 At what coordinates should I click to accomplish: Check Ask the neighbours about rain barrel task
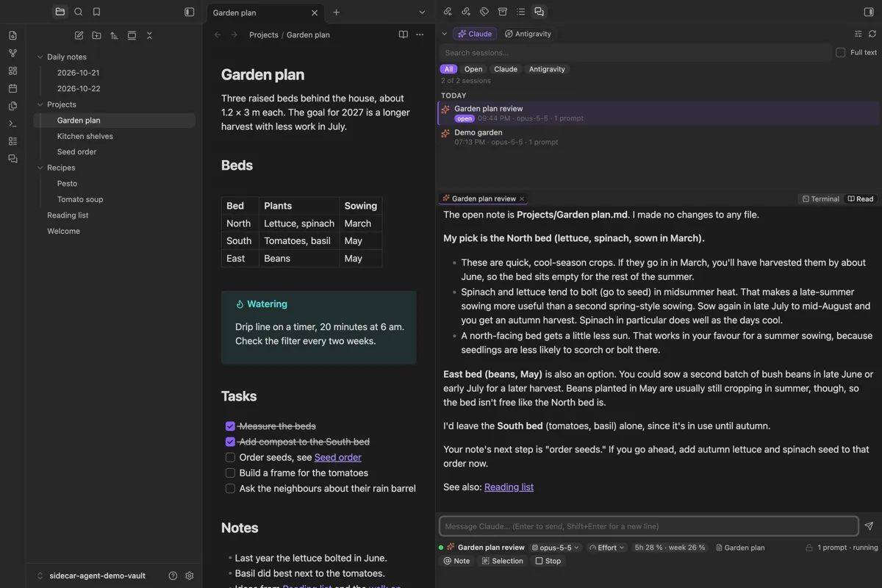[x=230, y=489]
